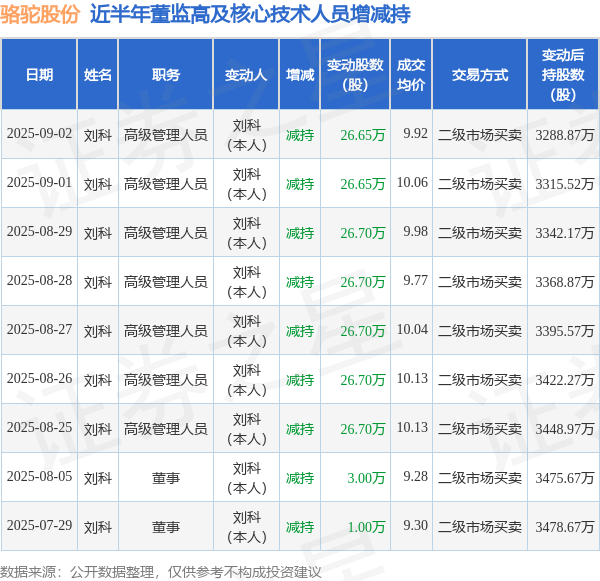600x581 pixels.
Task: Click the date cell 2025-08-29
Action: 39,232
